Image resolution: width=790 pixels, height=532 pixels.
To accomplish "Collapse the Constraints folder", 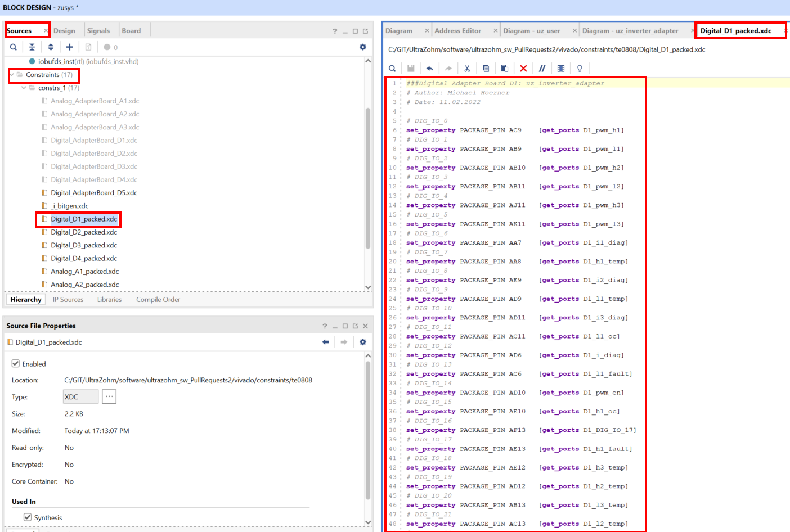I will click(x=12, y=75).
